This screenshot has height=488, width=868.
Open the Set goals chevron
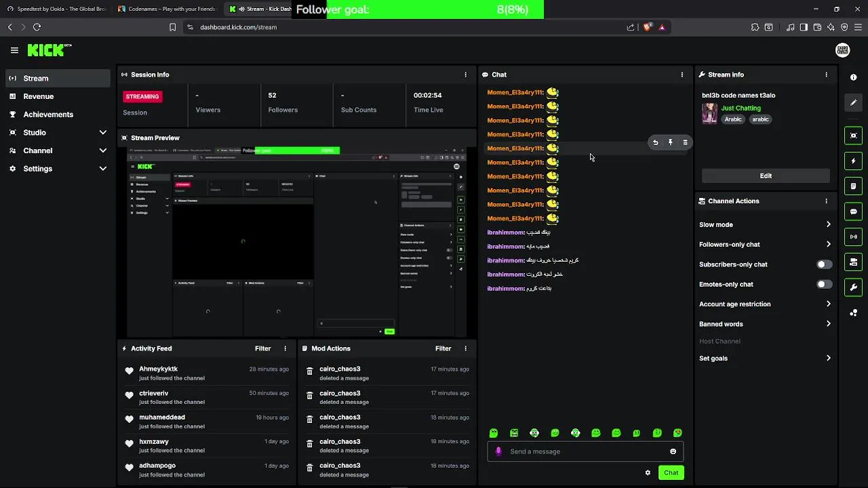point(828,359)
